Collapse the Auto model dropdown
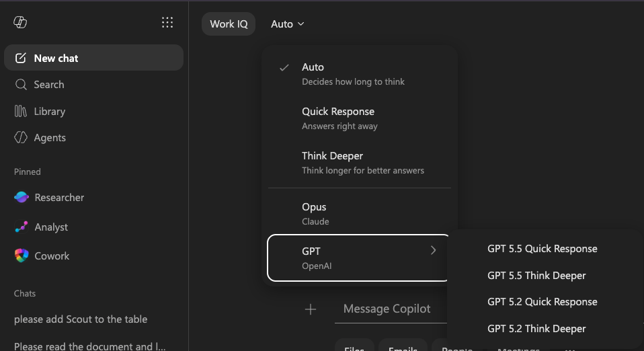 click(x=288, y=24)
